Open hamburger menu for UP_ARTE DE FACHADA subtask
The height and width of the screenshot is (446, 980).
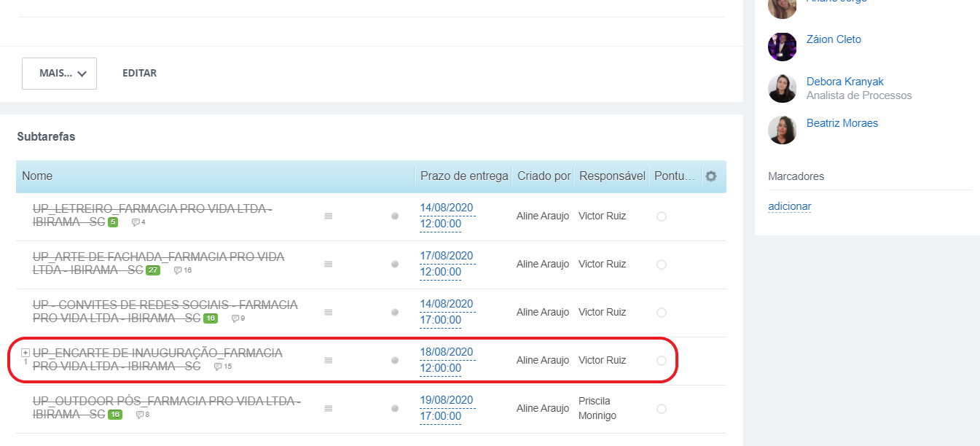(328, 265)
